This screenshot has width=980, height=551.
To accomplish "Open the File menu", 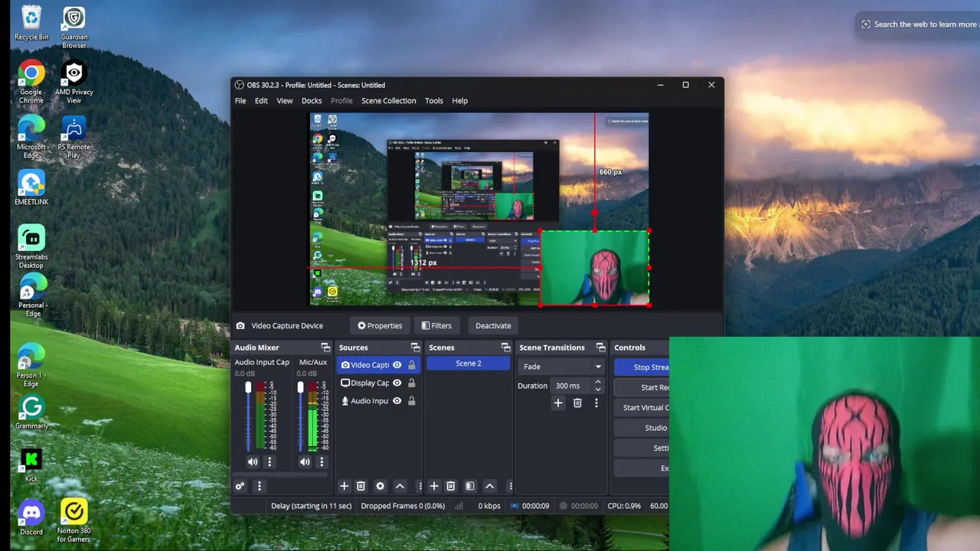I will pyautogui.click(x=240, y=101).
